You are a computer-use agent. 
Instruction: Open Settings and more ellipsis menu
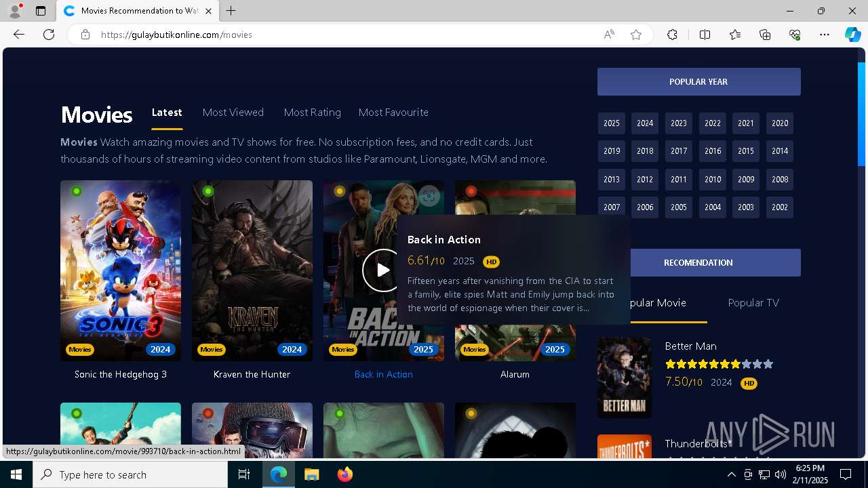[825, 35]
